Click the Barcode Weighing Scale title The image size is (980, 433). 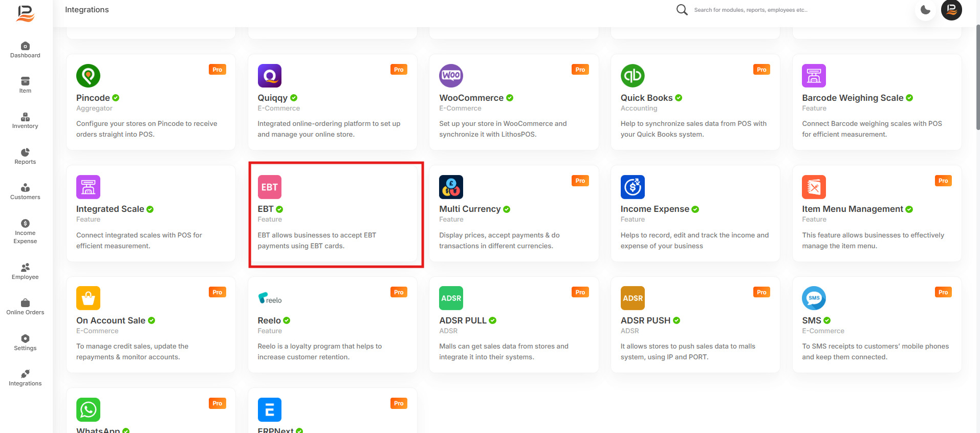(x=853, y=98)
